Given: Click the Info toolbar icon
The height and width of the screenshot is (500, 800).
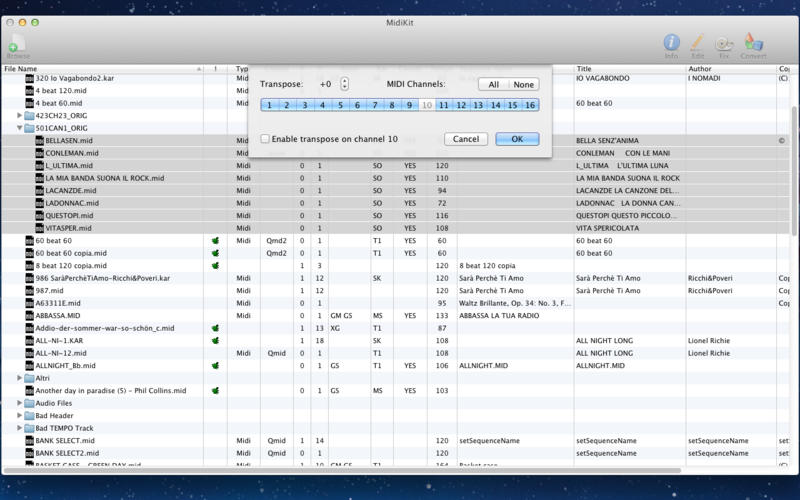Looking at the screenshot, I should click(x=671, y=42).
